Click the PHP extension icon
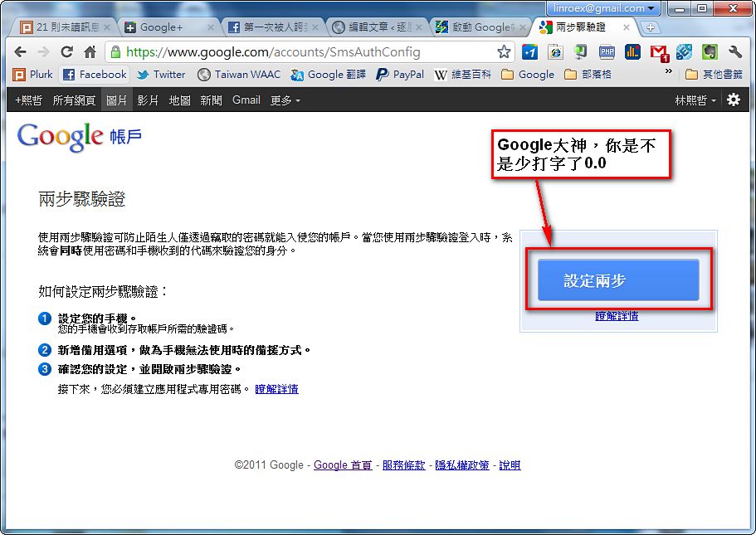756x535 pixels. tap(607, 52)
